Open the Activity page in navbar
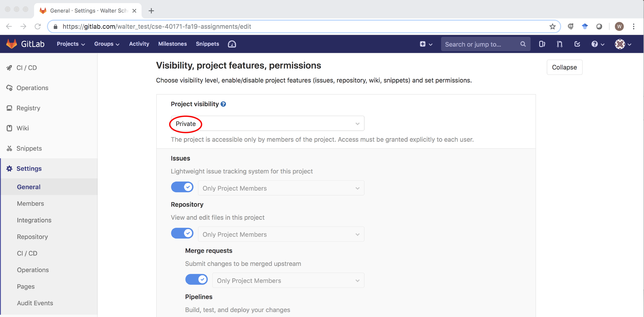The width and height of the screenshot is (644, 317). click(x=139, y=44)
